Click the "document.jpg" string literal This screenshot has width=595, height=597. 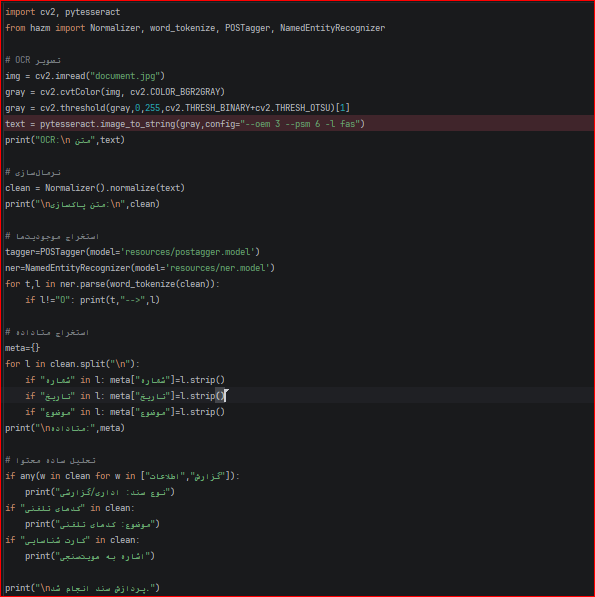[x=125, y=76]
